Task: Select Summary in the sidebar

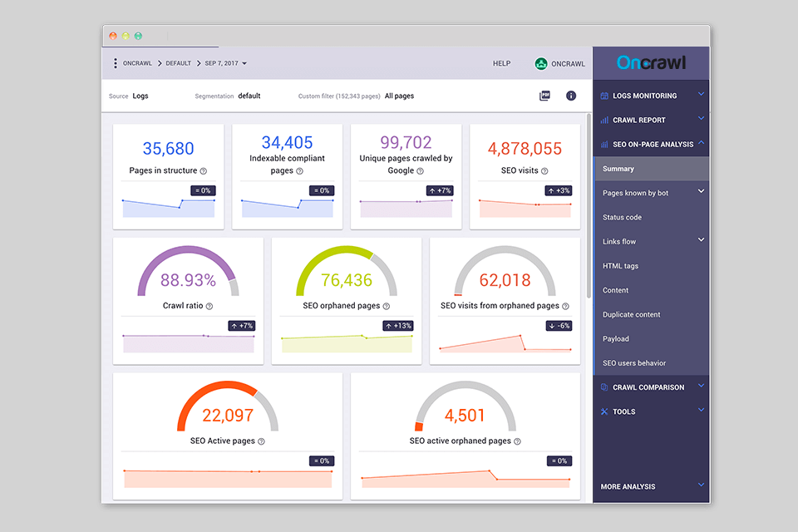Action: (x=652, y=169)
